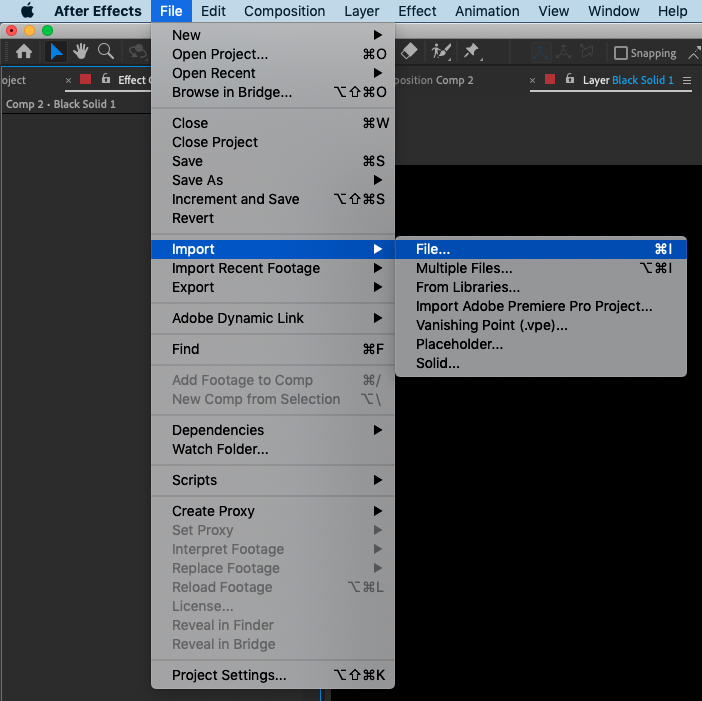Click the red label swatch on Layer panel tab

(x=550, y=80)
